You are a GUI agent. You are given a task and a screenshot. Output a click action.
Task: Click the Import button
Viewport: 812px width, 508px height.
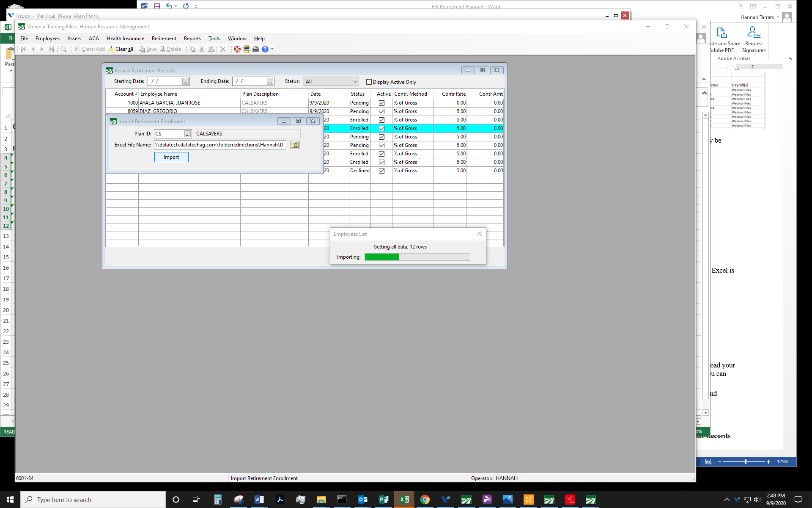(x=171, y=157)
